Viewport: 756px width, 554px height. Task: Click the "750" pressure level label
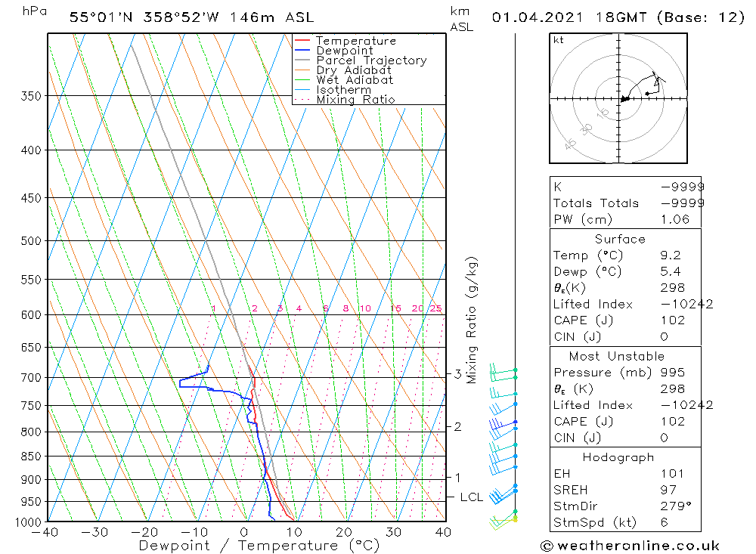tap(31, 406)
